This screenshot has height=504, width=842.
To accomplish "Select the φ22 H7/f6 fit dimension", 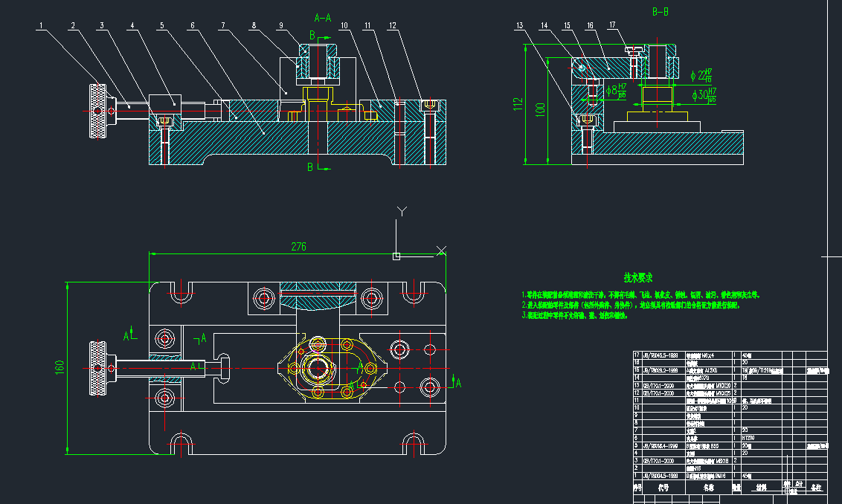I will pyautogui.click(x=701, y=76).
